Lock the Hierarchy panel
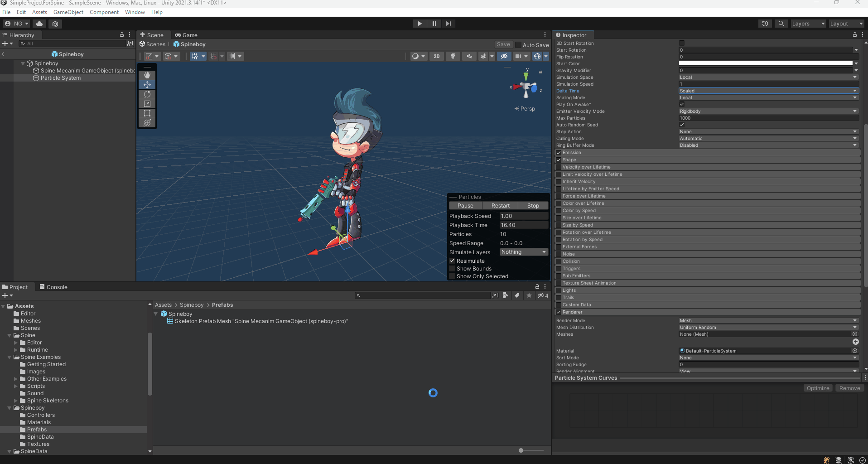Viewport: 868px width, 464px height. pos(121,35)
